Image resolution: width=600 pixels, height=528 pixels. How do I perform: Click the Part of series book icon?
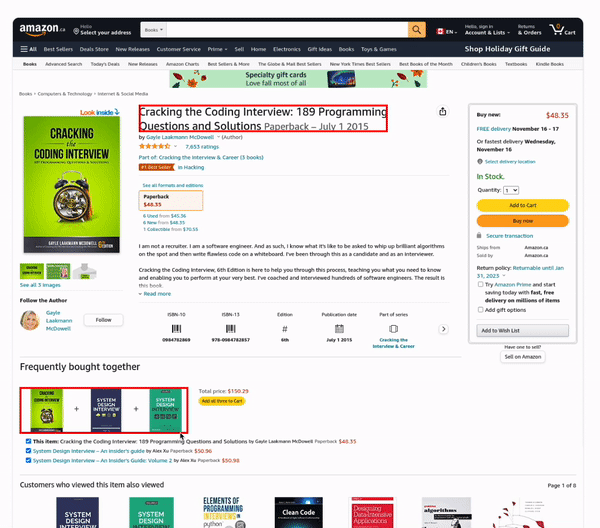tap(393, 329)
